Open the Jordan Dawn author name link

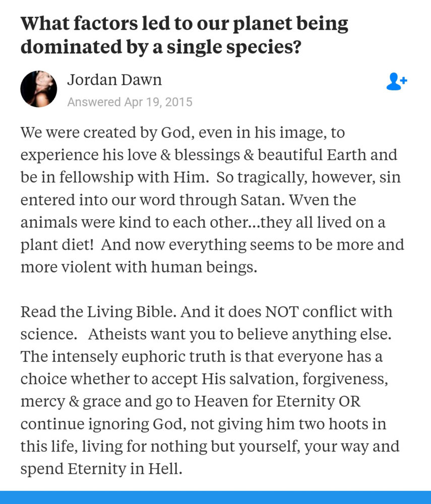coord(114,80)
